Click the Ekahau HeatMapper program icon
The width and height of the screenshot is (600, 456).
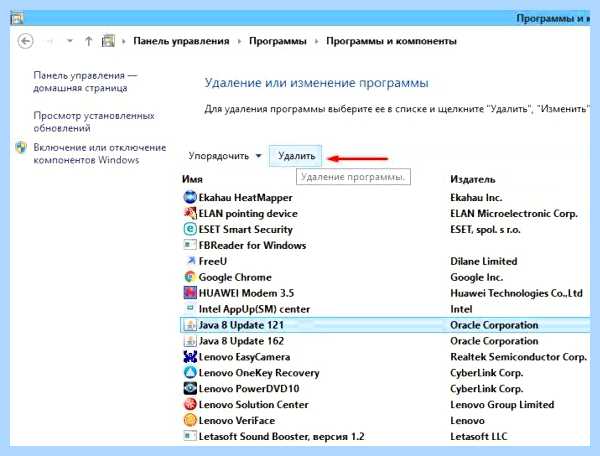click(x=190, y=197)
